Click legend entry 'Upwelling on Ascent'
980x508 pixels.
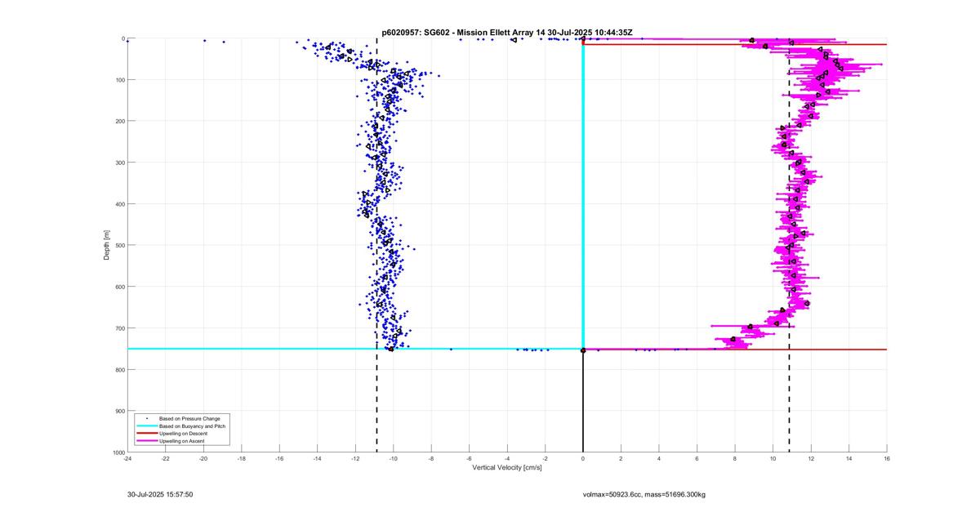[182, 441]
